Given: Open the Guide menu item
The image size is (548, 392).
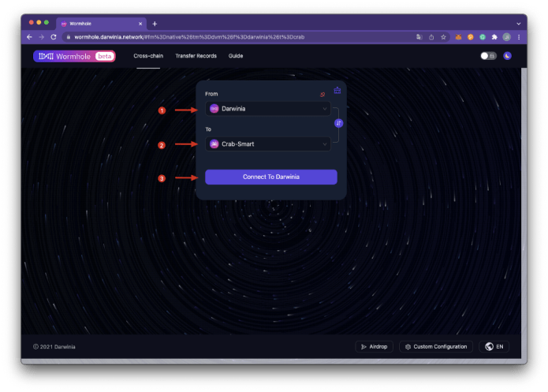Looking at the screenshot, I should [x=236, y=56].
